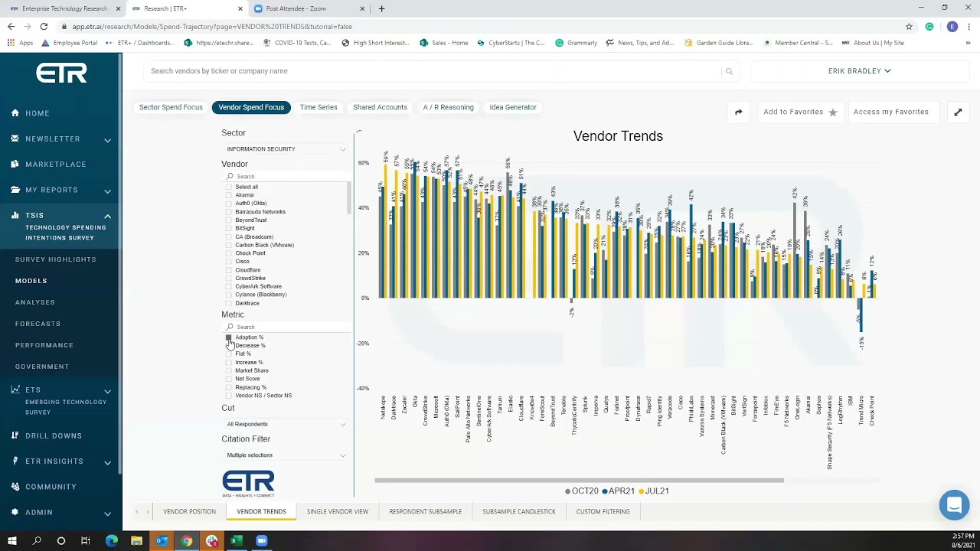This screenshot has height=551, width=980.
Task: Open the Citation Filter multiple selections dropdown
Action: 286,455
